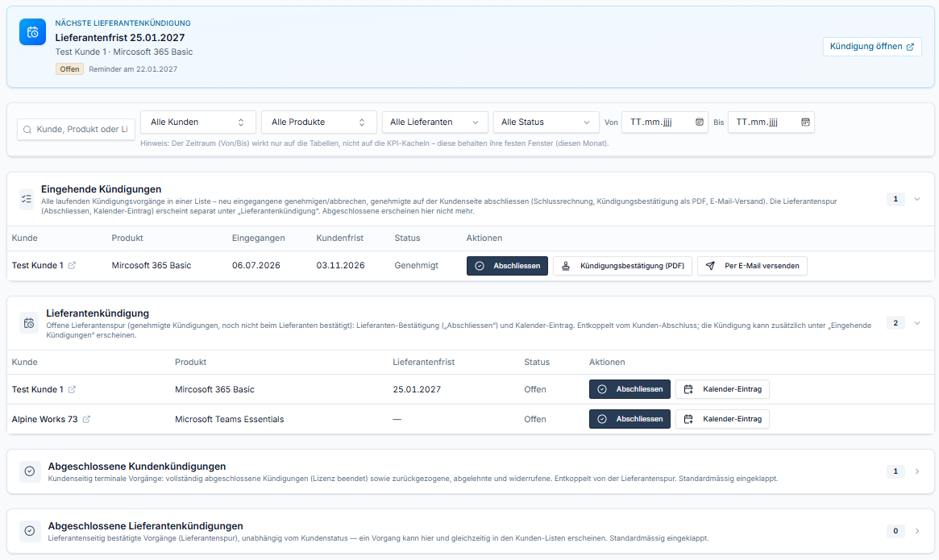Open the Alle Produkte dropdown
Viewport: 939px width, 560px height.
(x=318, y=122)
